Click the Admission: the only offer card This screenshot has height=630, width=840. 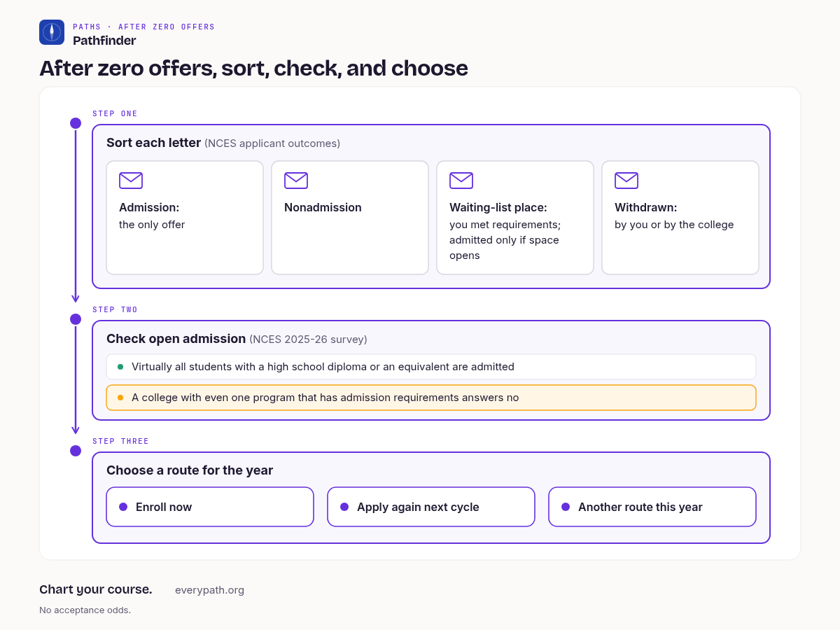coord(185,218)
